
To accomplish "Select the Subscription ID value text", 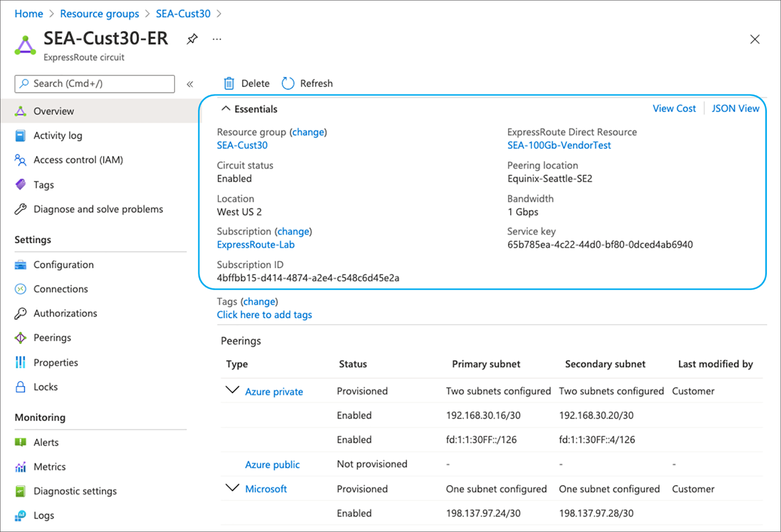I will [308, 278].
